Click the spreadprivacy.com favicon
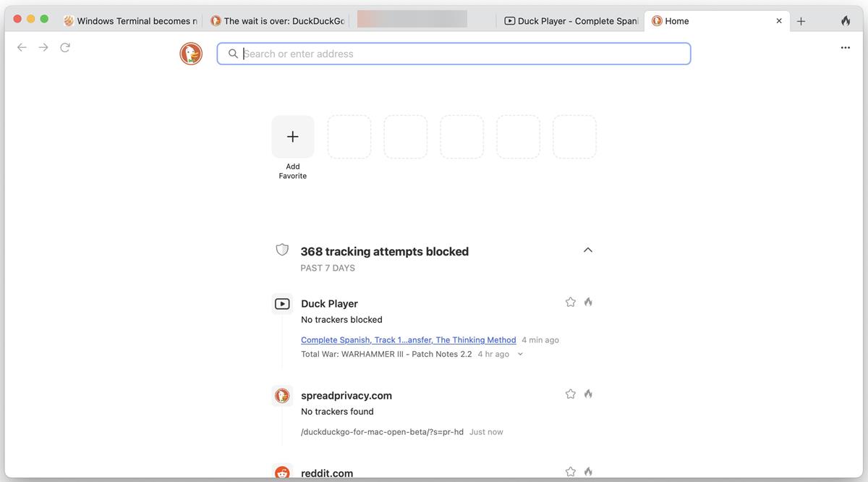Screen dimensions: 868x482 pos(282,395)
